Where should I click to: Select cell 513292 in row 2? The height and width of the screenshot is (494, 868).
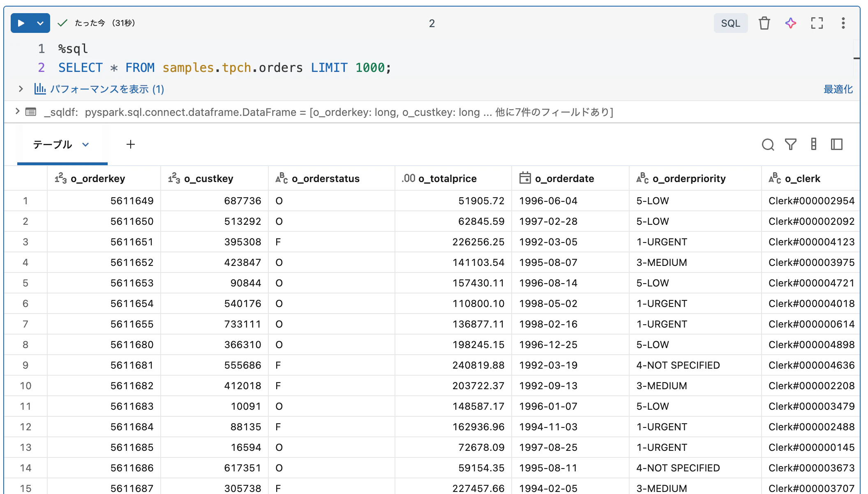tap(214, 222)
